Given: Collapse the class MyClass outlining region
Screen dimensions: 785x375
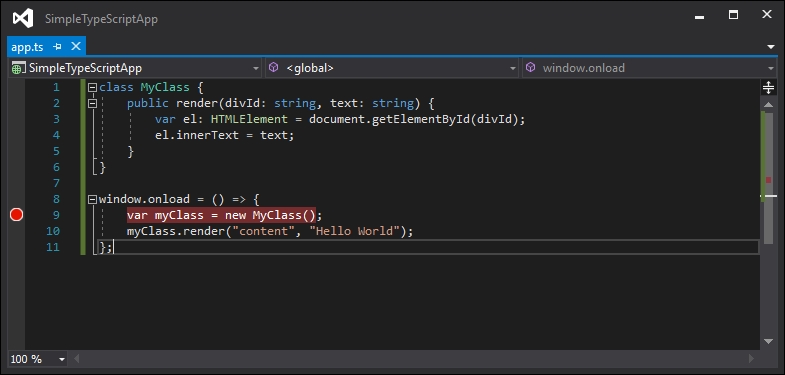Looking at the screenshot, I should tap(92, 88).
